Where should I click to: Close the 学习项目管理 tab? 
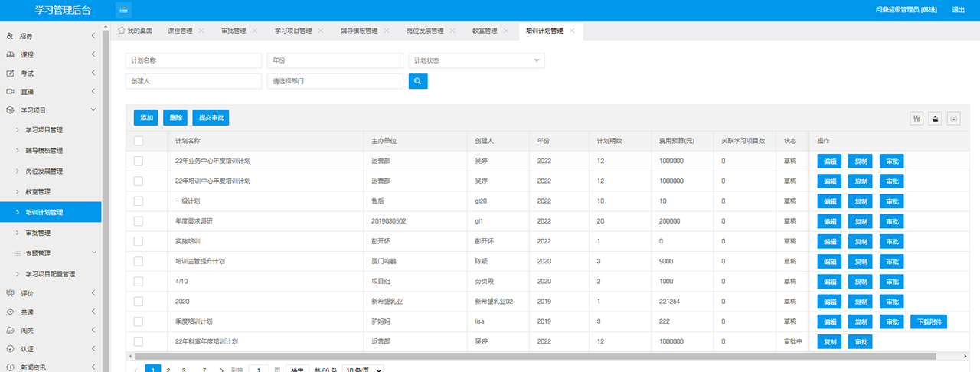point(320,31)
